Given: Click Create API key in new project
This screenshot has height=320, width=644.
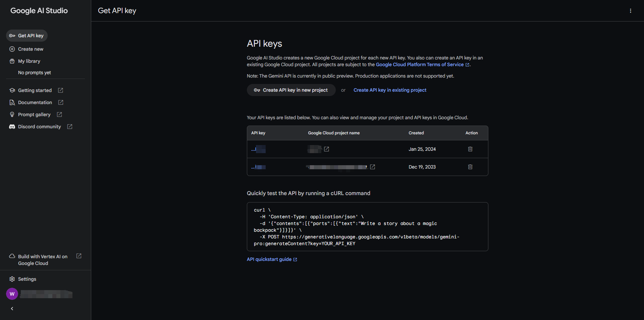Looking at the screenshot, I should tap(291, 90).
